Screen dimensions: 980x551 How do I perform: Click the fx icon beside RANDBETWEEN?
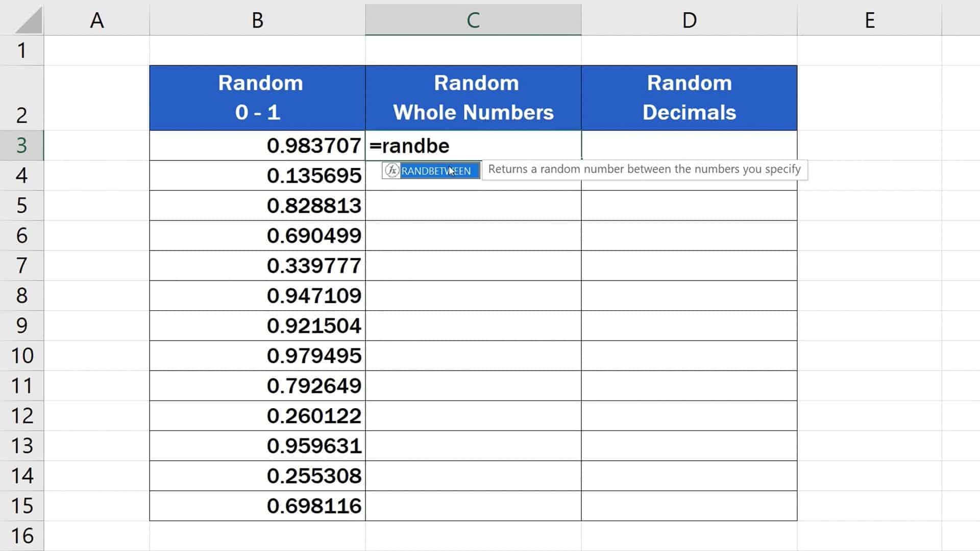tap(392, 170)
